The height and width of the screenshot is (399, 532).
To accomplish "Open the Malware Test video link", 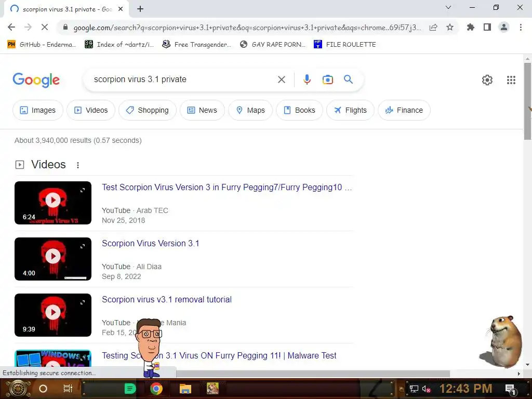I will coord(219,355).
